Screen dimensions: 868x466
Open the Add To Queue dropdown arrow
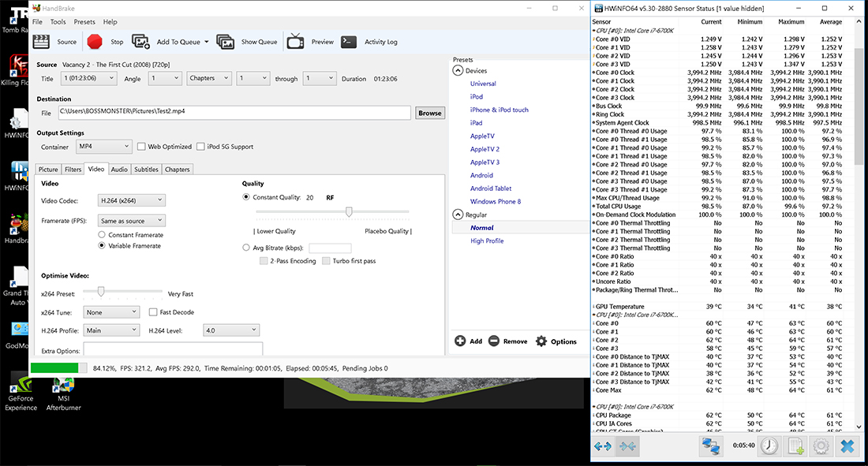(207, 42)
